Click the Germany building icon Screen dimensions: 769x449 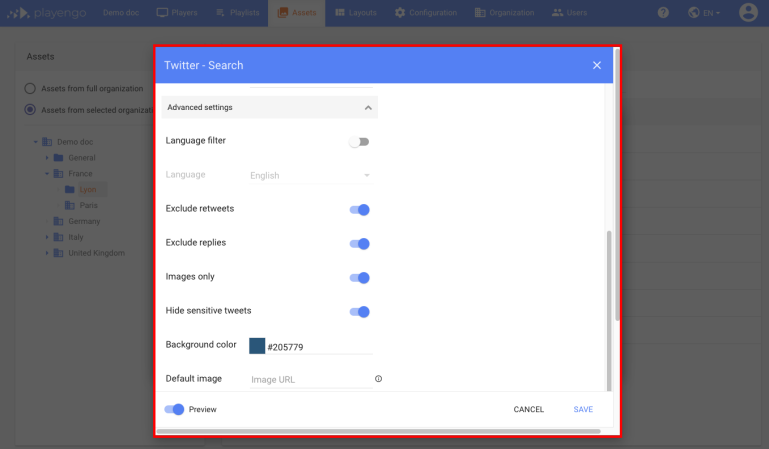(x=58, y=221)
